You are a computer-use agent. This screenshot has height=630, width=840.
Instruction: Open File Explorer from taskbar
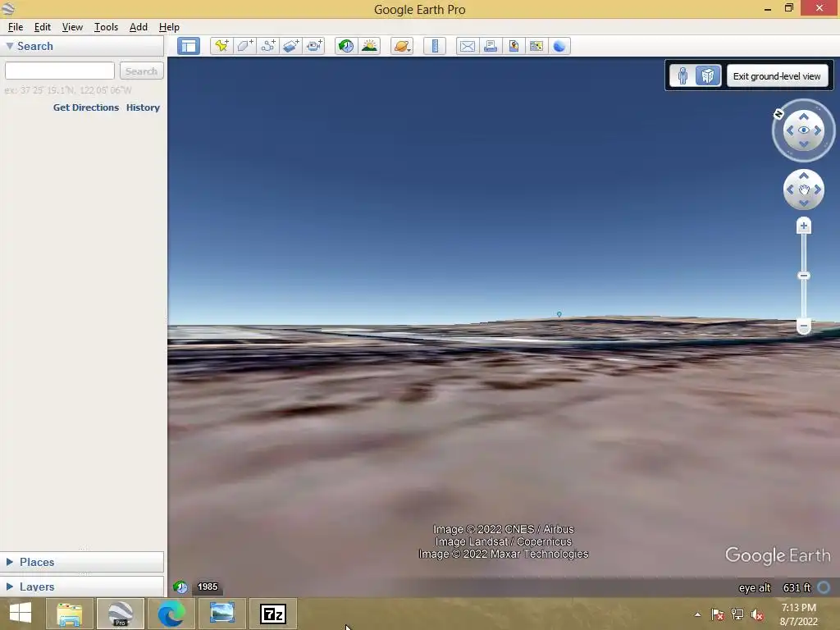69,614
